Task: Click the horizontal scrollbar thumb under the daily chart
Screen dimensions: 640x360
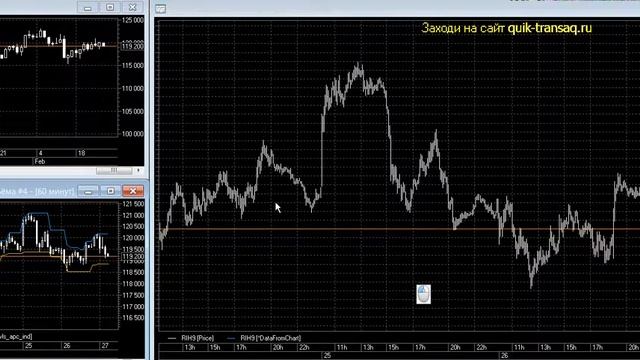Action: point(114,170)
